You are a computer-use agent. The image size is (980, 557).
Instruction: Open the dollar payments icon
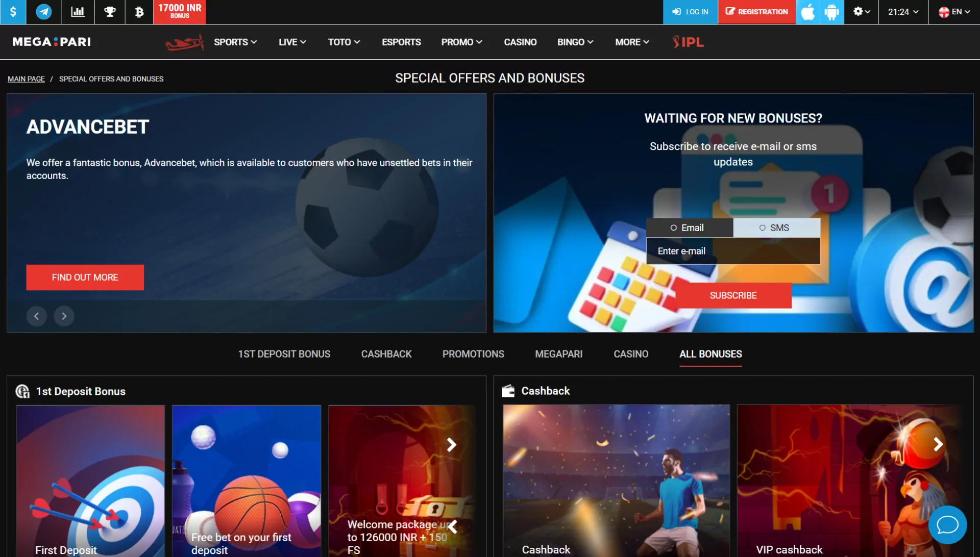13,12
